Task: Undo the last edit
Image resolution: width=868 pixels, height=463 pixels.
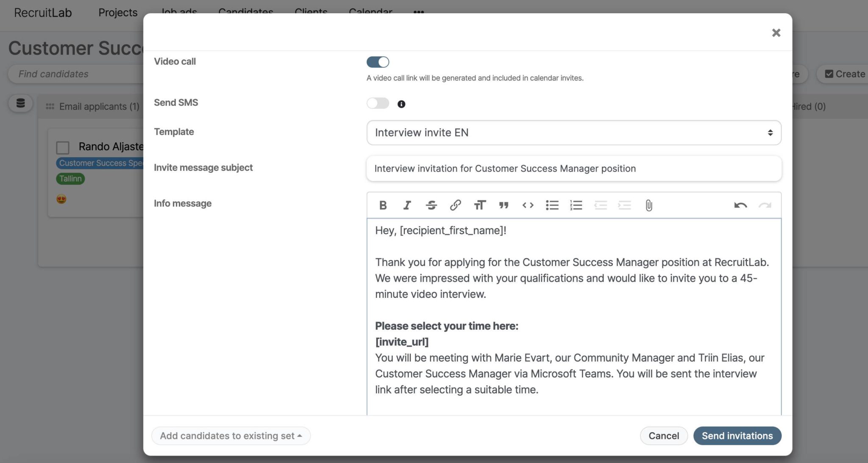Action: 740,205
